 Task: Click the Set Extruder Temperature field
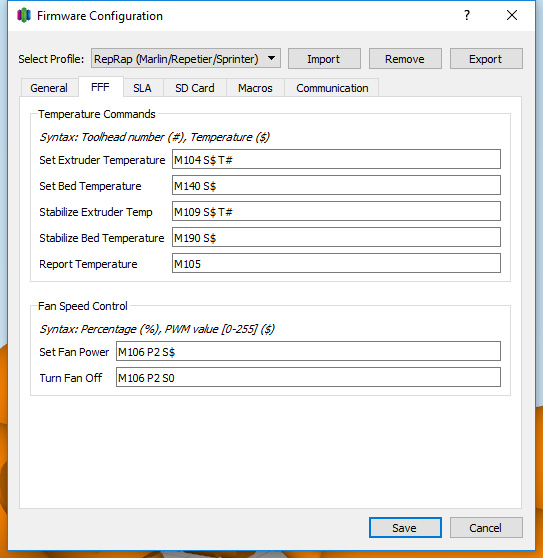click(336, 159)
